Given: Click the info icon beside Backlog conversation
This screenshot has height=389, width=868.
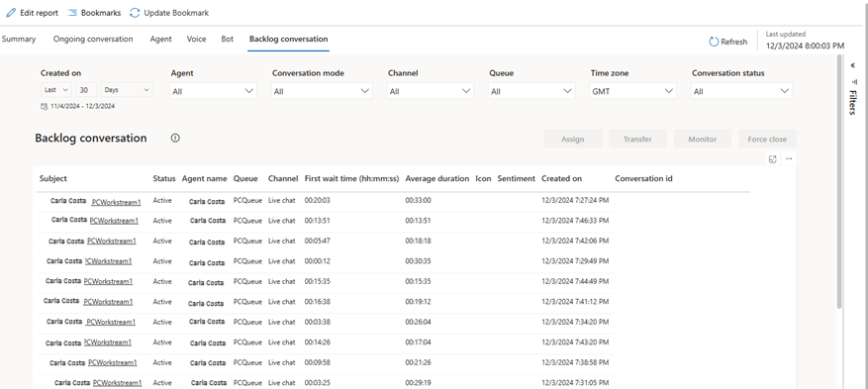Looking at the screenshot, I should 175,139.
